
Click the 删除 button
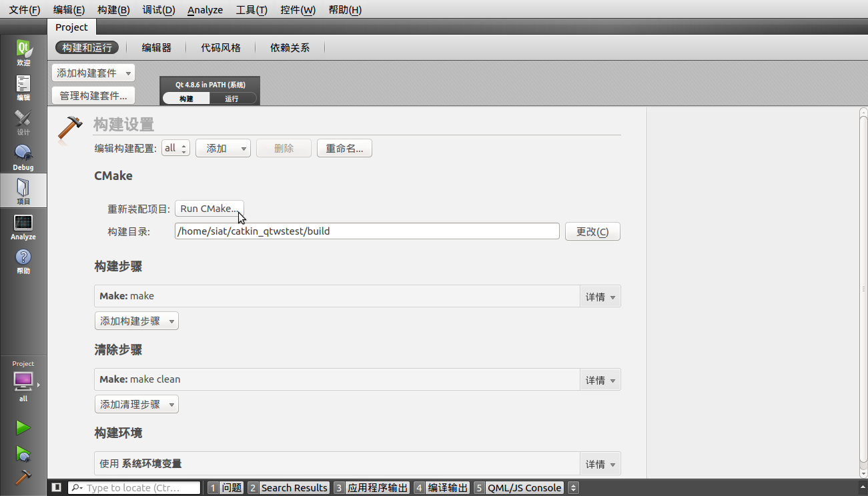coord(284,148)
